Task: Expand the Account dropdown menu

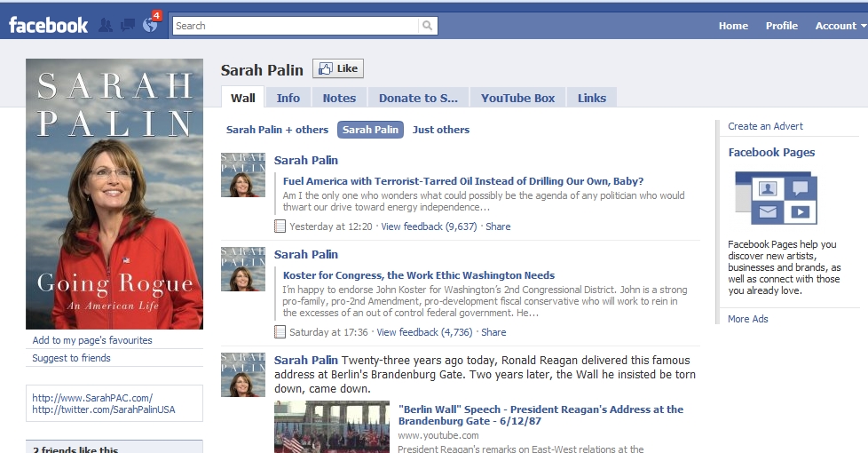Action: point(840,26)
